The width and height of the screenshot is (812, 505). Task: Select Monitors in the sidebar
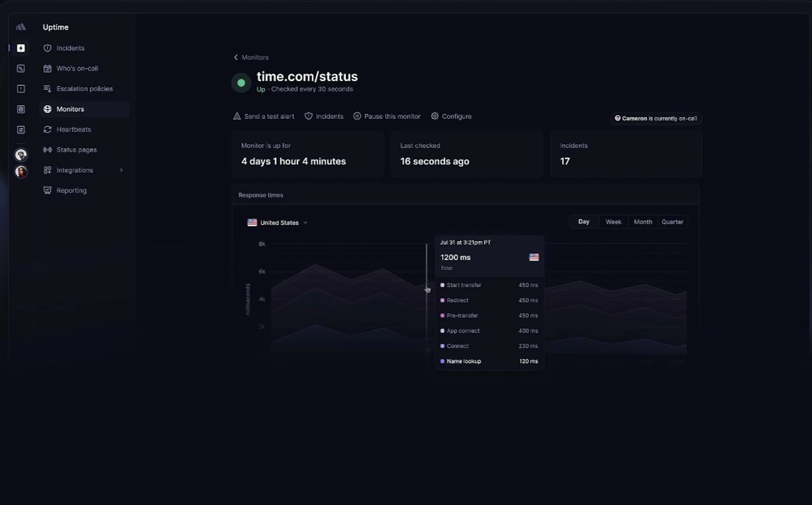(x=84, y=109)
